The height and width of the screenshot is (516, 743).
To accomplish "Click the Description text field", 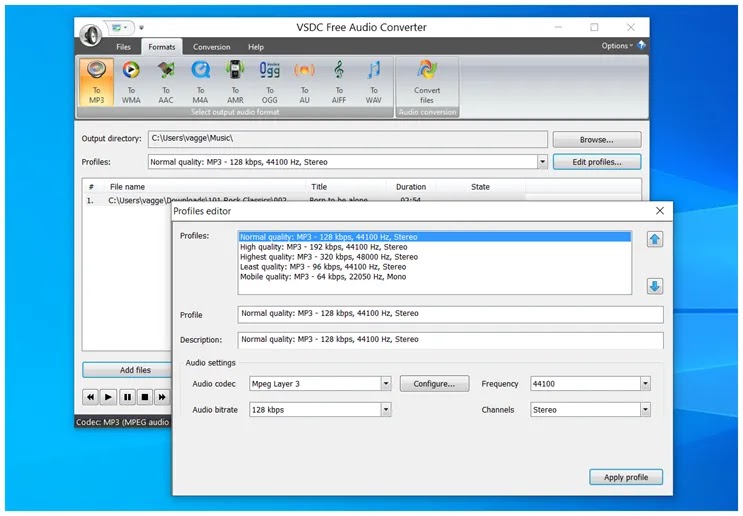I will point(451,340).
